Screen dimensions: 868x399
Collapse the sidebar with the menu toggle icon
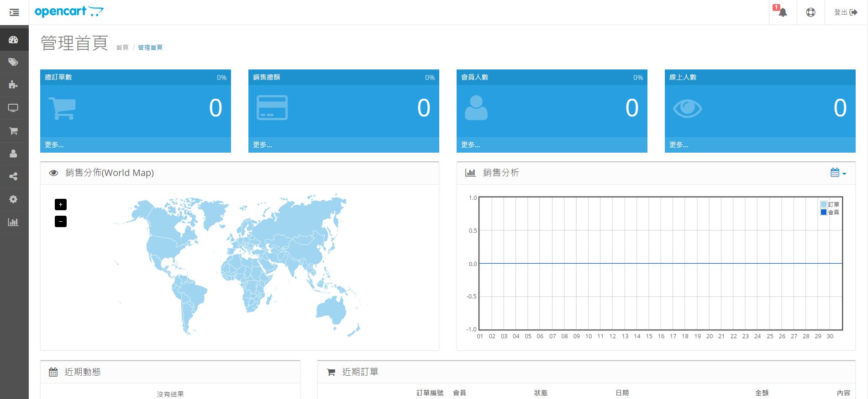pyautogui.click(x=14, y=12)
